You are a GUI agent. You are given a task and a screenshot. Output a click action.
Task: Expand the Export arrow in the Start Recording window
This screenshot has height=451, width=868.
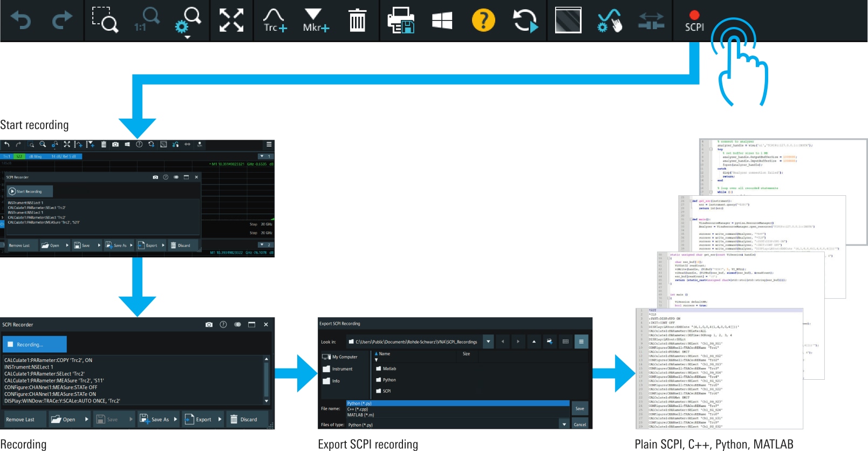point(163,245)
